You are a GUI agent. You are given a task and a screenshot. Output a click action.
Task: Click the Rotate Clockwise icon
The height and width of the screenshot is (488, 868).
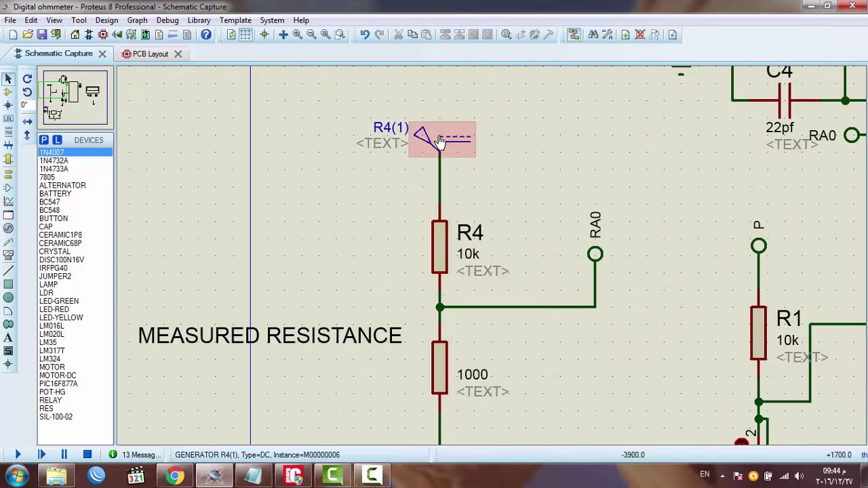[27, 79]
